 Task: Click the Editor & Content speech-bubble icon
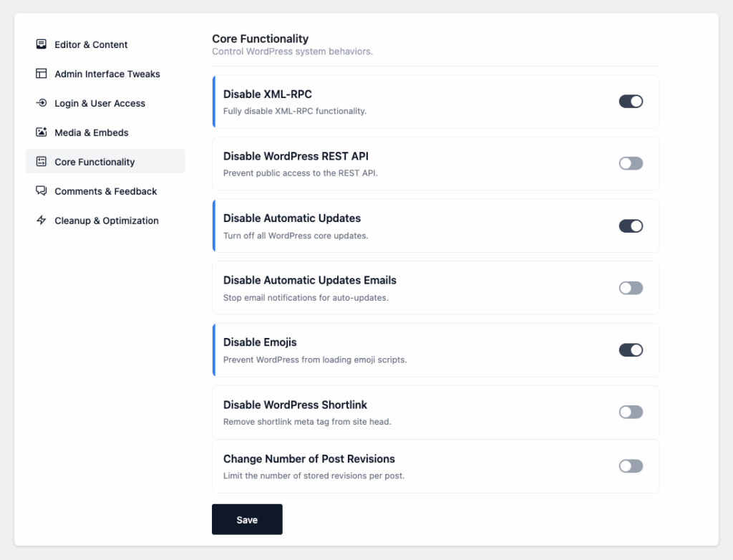coord(42,44)
